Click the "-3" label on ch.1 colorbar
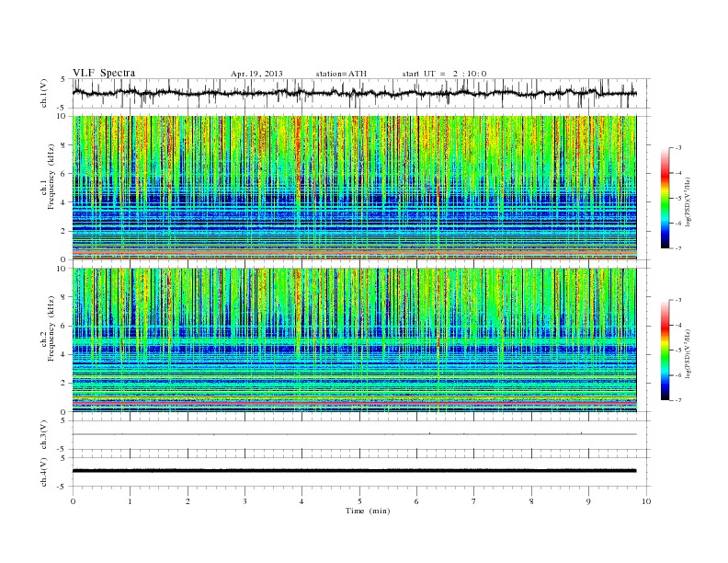This screenshot has width=728, height=563. (678, 148)
